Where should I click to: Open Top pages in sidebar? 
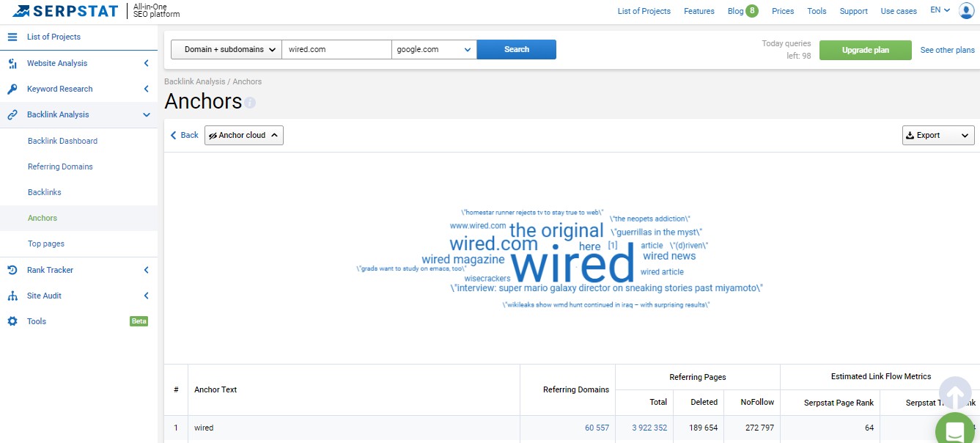(46, 244)
